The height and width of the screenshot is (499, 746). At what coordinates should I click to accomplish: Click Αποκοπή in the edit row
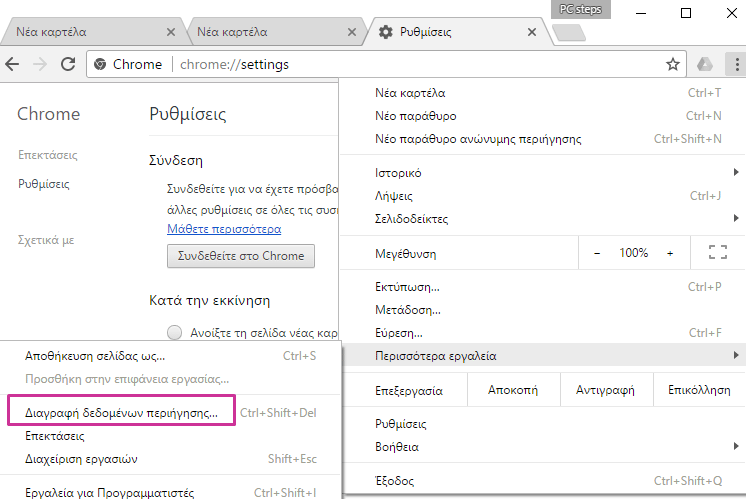pos(513,390)
